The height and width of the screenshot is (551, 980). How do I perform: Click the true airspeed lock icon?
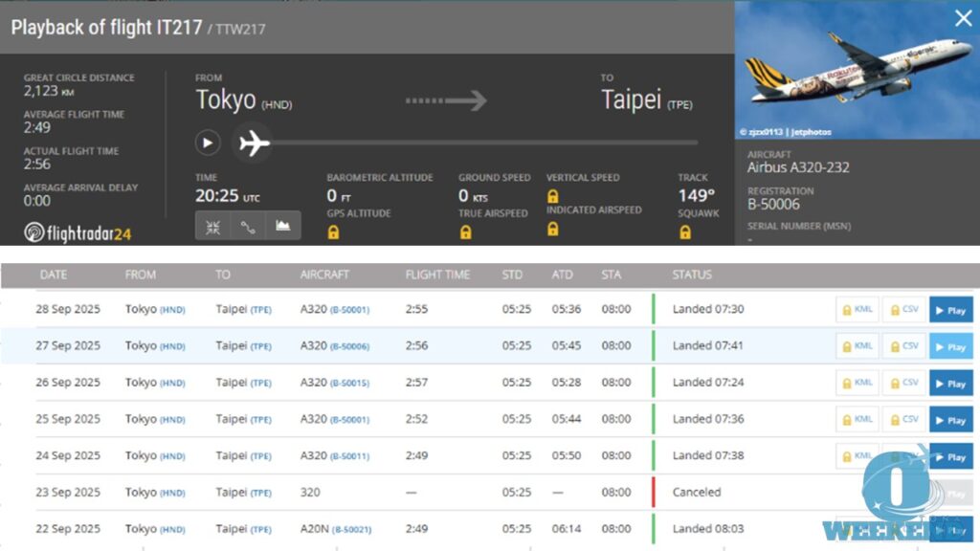(x=465, y=231)
